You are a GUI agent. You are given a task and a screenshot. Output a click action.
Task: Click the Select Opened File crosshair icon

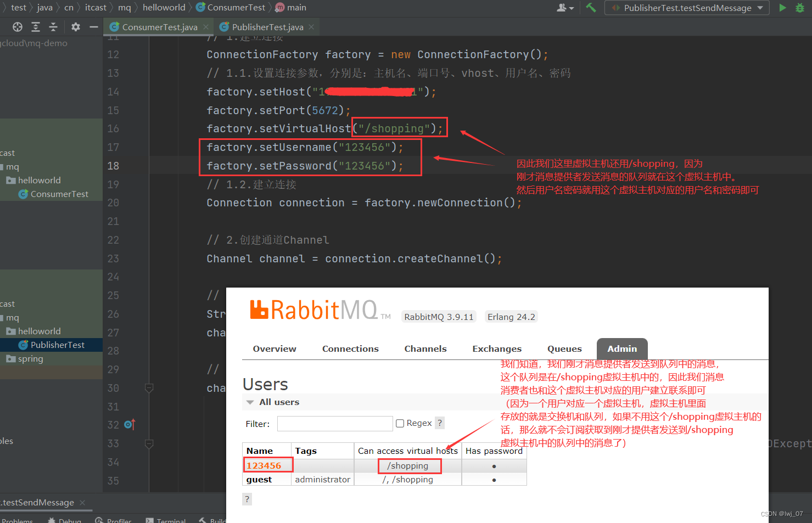[17, 26]
